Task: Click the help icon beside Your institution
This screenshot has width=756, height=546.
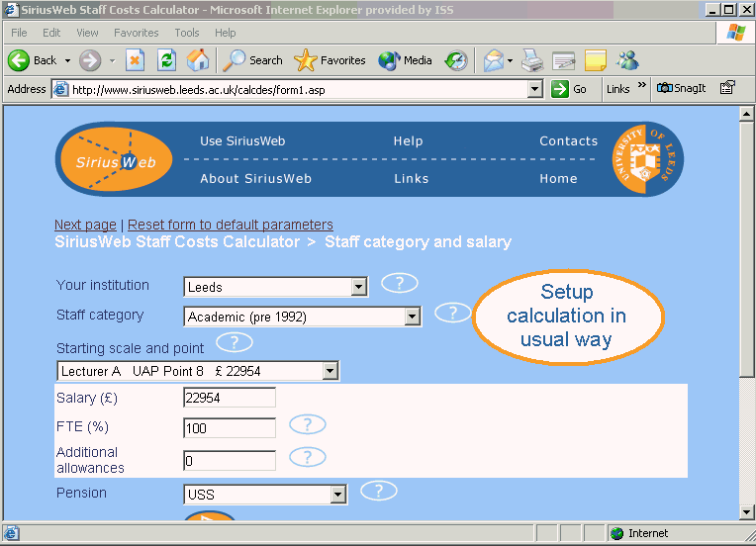Action: (400, 284)
